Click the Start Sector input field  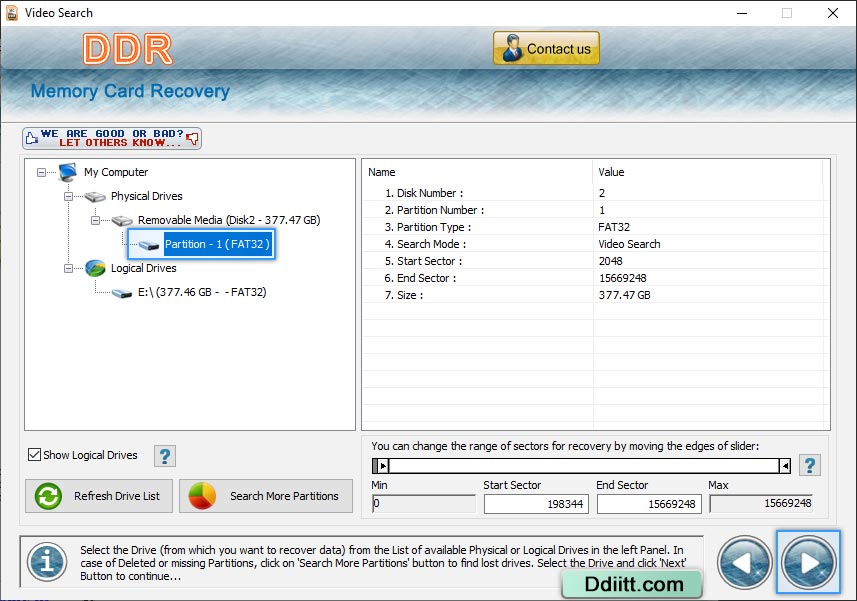[x=536, y=504]
